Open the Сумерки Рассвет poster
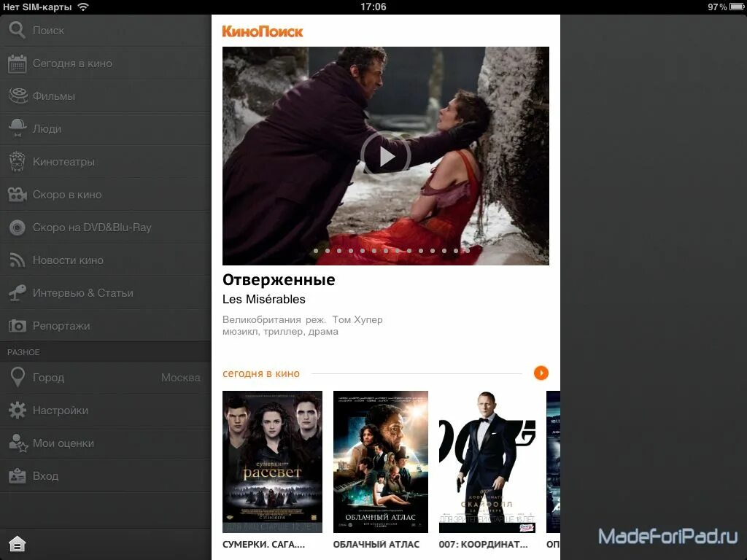Viewport: 747px width, 560px height. [273, 462]
